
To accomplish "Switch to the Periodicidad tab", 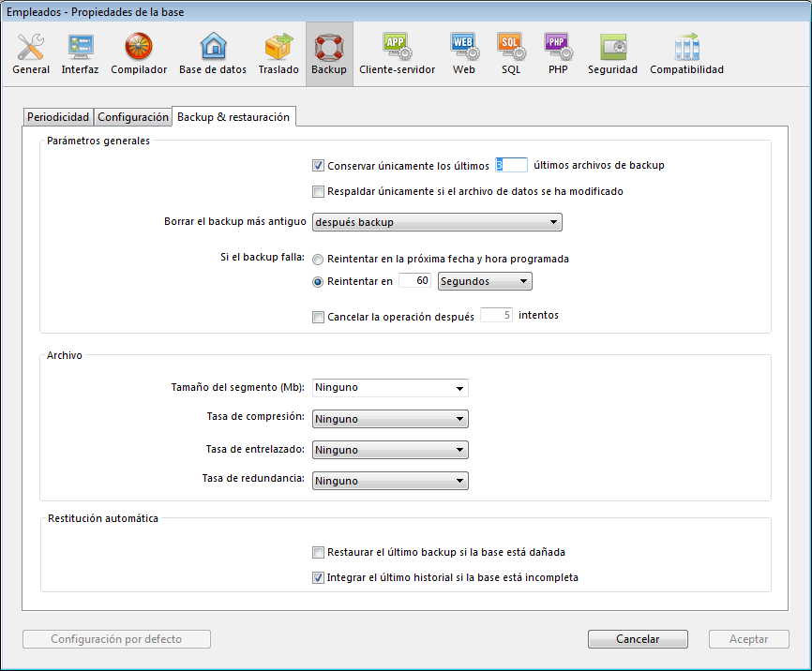I will tap(58, 117).
